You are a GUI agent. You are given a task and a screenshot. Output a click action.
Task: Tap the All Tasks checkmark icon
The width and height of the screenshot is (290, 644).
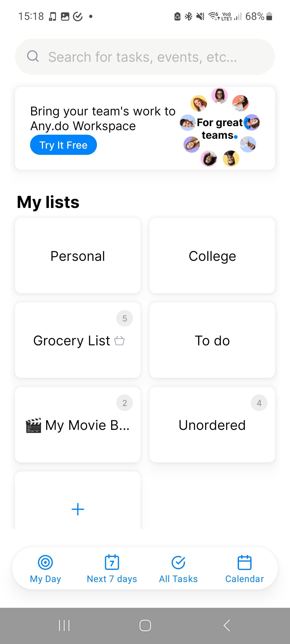pos(178,562)
